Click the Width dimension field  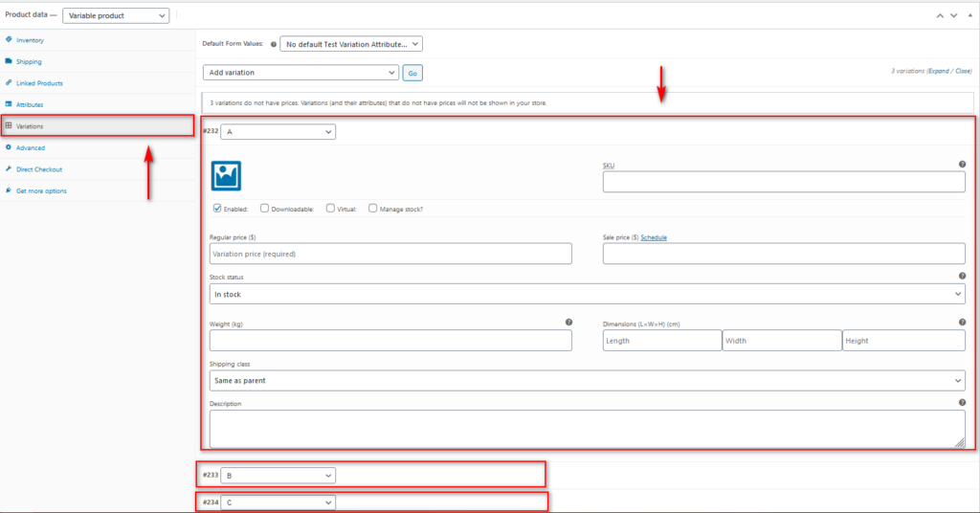(x=782, y=341)
